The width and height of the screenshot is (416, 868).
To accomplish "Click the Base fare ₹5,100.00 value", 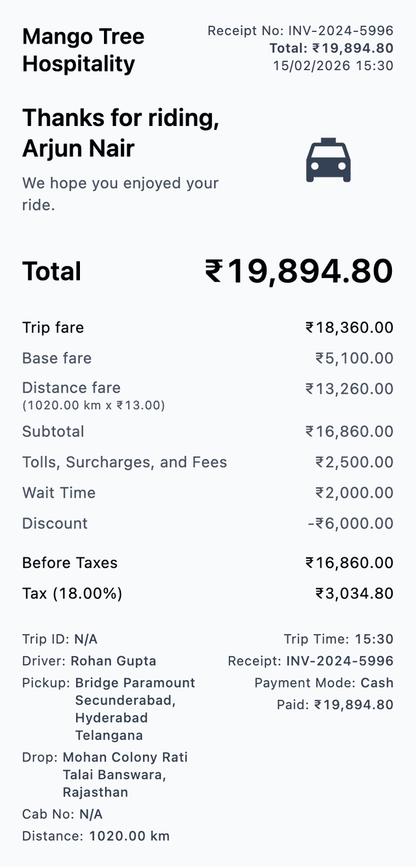I will tap(354, 358).
